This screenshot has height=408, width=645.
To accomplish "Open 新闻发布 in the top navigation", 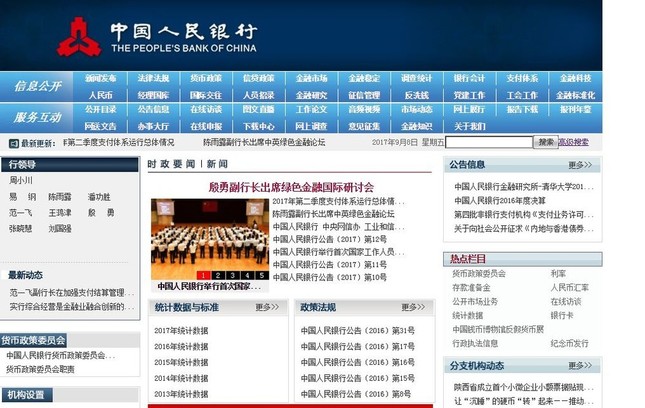I will tap(100, 79).
